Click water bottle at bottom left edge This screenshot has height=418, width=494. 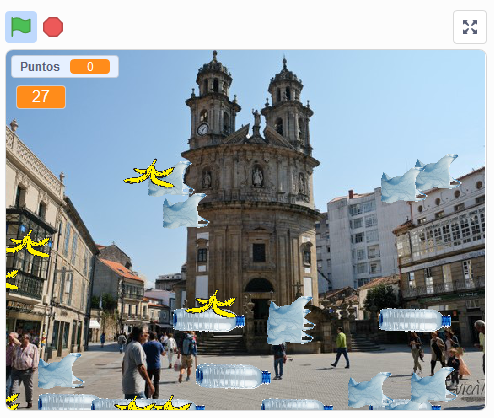click(66, 402)
